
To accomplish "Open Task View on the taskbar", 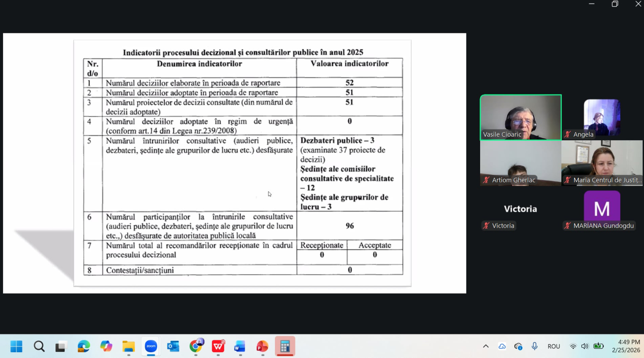I will 61,346.
